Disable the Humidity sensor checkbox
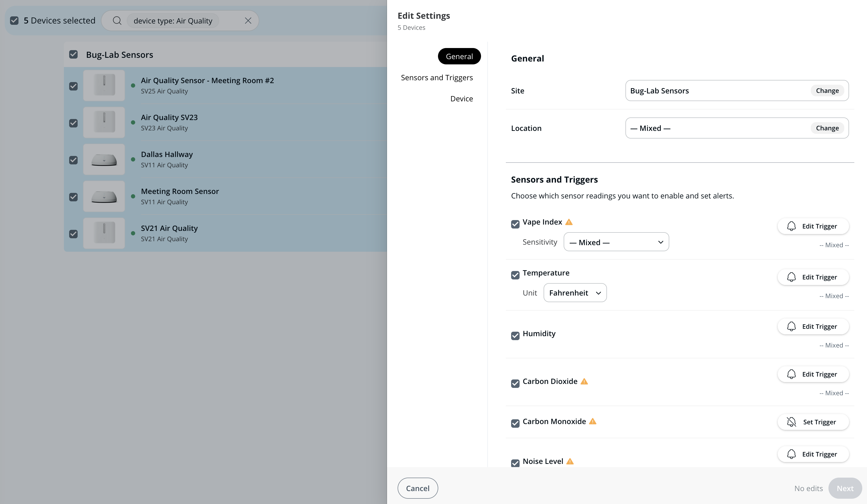 point(515,336)
